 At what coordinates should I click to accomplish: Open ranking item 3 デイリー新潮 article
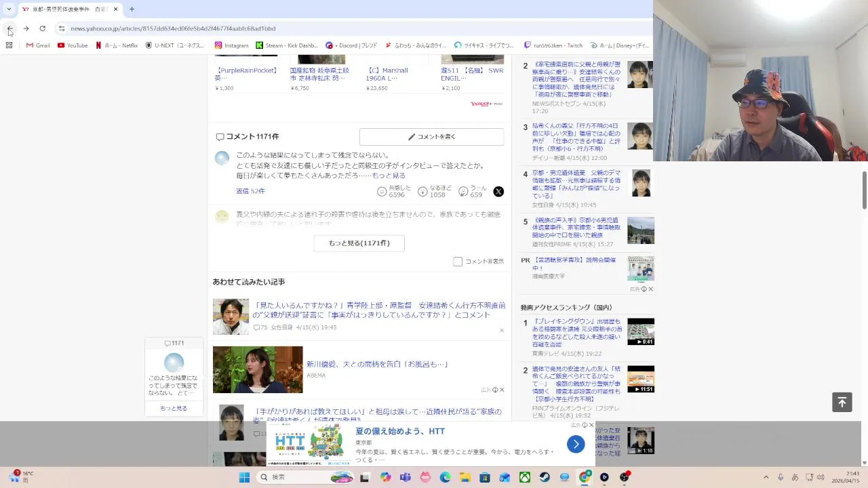(x=576, y=137)
